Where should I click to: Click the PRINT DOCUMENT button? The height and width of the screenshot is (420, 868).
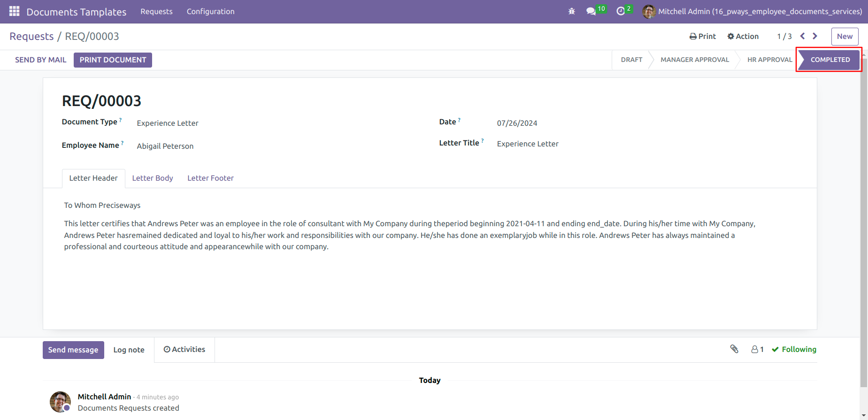[x=113, y=60]
